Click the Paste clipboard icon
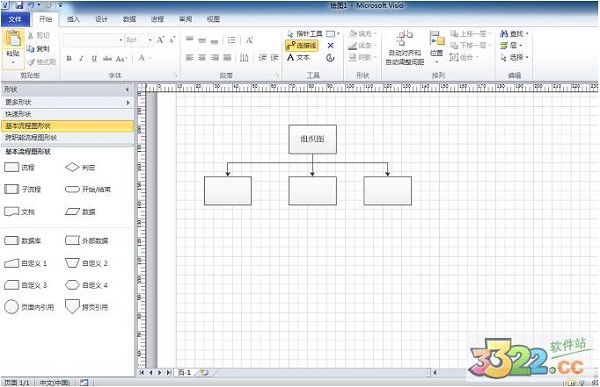Screen dimensions: 600x387 click(x=13, y=40)
